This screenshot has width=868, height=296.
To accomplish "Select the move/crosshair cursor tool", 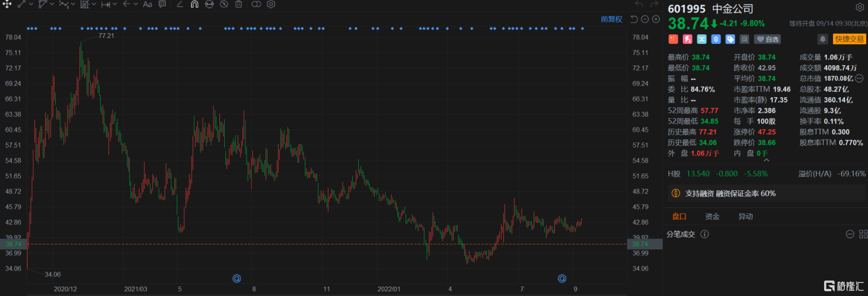I will (x=8, y=4).
